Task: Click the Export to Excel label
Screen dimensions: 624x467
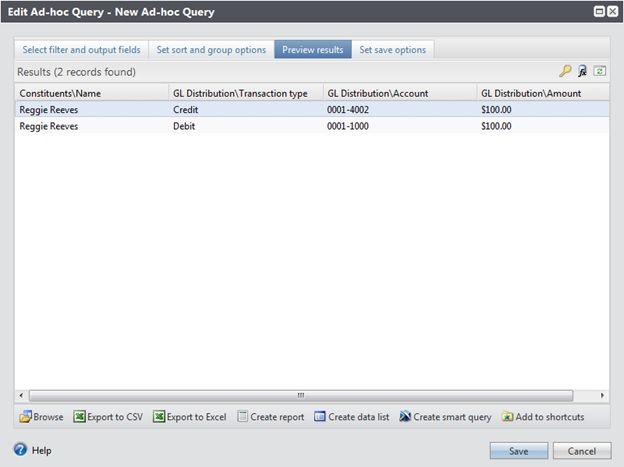Action: tap(196, 417)
